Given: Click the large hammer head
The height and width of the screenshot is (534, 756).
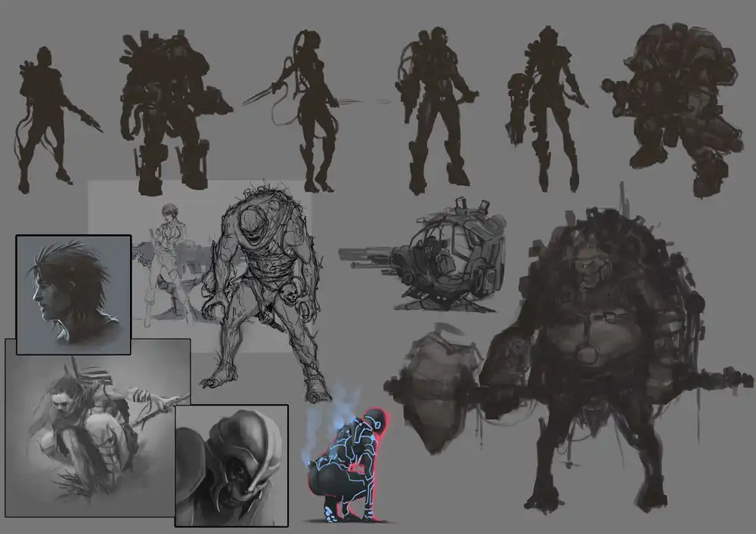Looking at the screenshot, I should click(x=438, y=385).
